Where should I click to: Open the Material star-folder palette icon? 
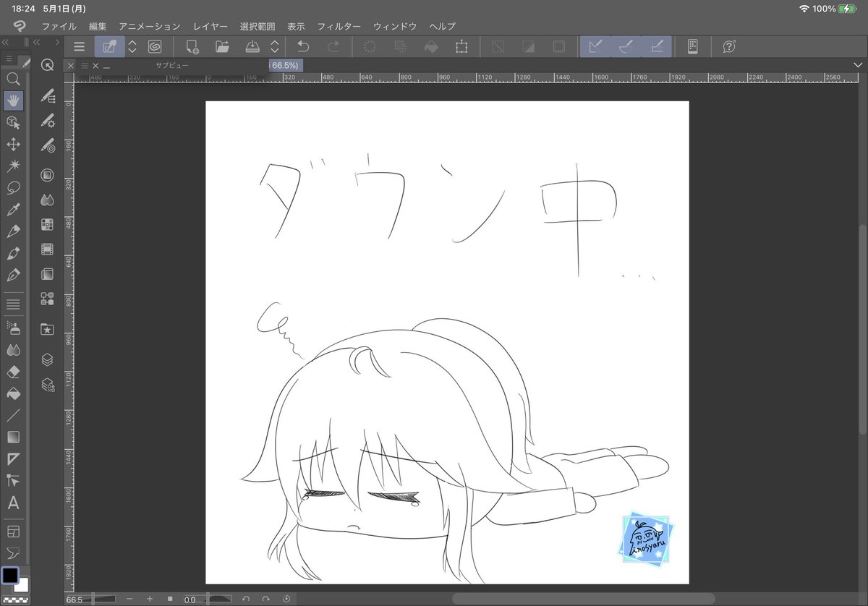[48, 329]
